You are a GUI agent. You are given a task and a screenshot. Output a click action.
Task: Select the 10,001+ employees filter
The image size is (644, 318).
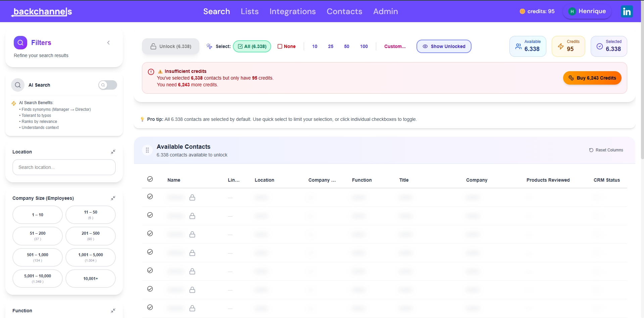click(x=91, y=279)
